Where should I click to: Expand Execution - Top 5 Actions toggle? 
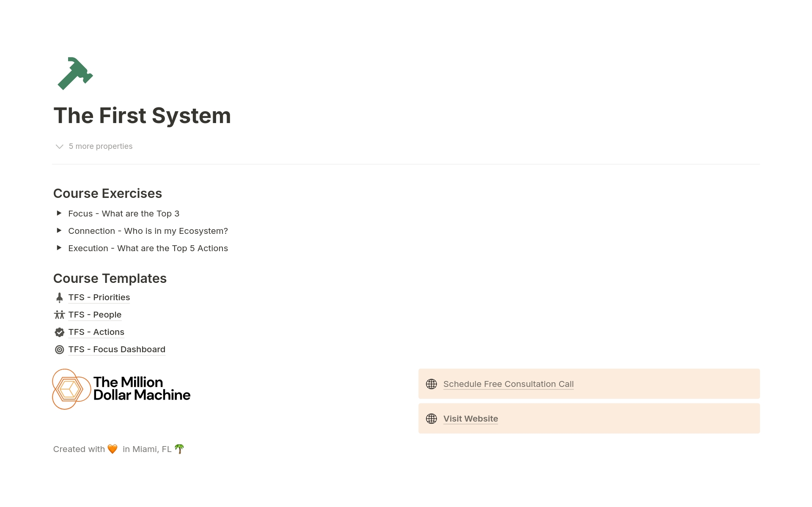pyautogui.click(x=59, y=248)
